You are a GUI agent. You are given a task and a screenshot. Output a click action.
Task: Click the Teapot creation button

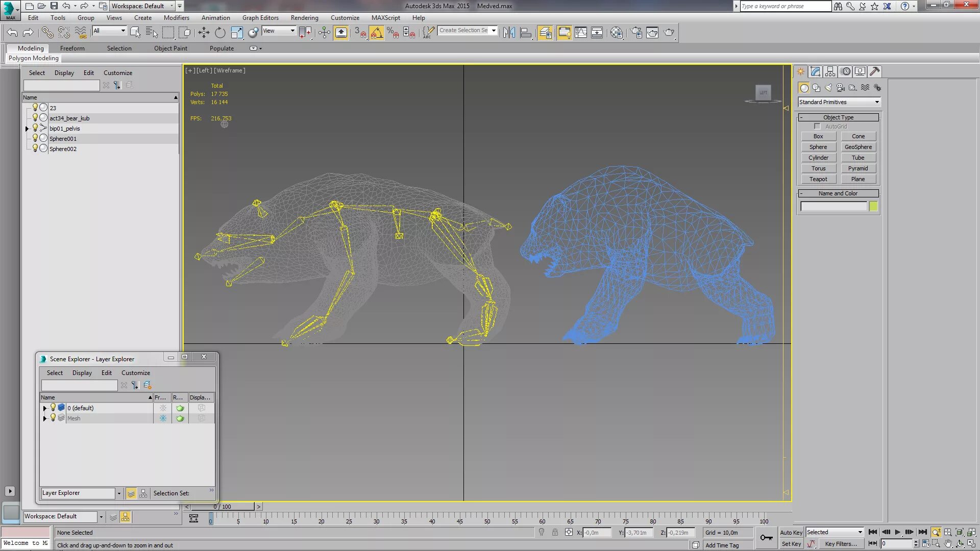point(818,179)
